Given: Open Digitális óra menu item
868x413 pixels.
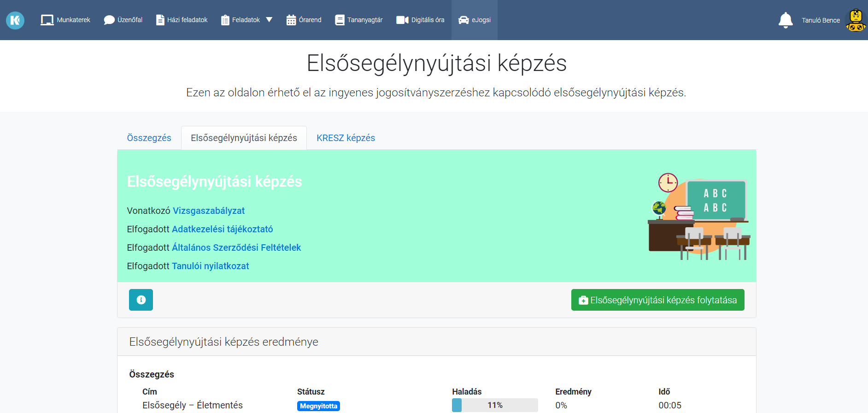Looking at the screenshot, I should (421, 20).
